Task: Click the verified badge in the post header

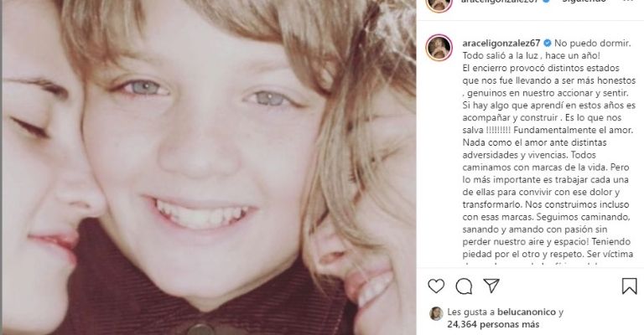Action: (x=546, y=1)
